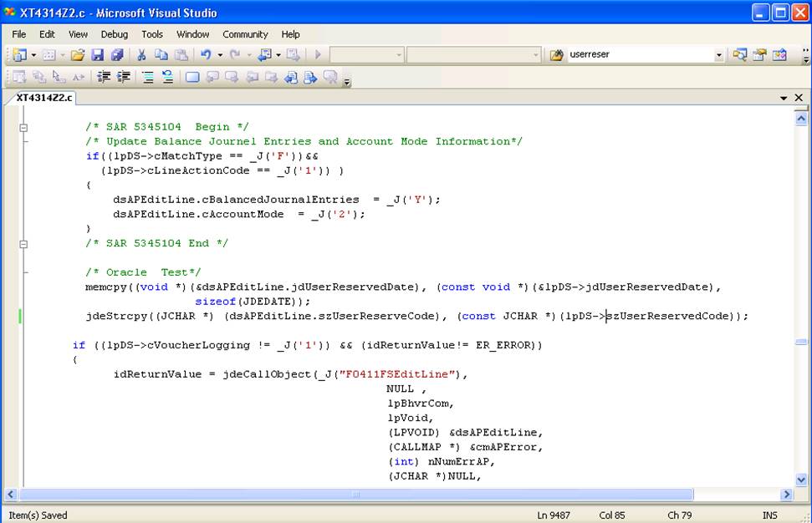Image resolution: width=812 pixels, height=523 pixels.
Task: Toggle a bookmark on the current line
Action: (x=192, y=77)
